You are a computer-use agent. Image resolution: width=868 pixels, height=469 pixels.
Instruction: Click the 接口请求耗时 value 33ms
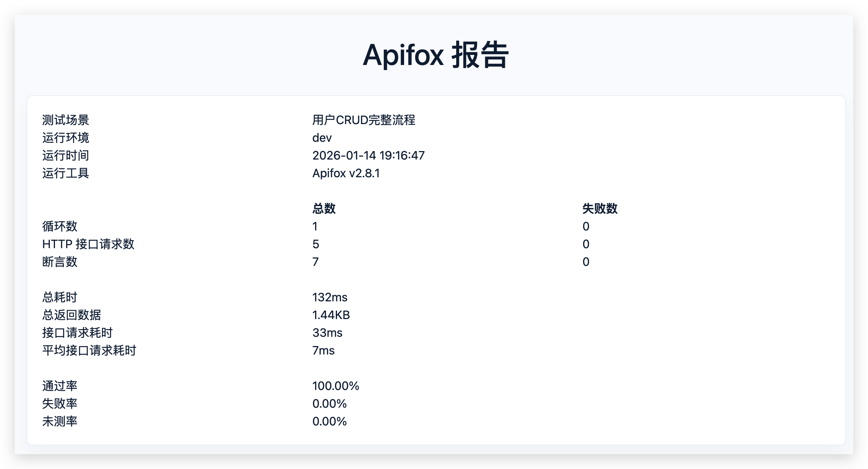coord(327,333)
